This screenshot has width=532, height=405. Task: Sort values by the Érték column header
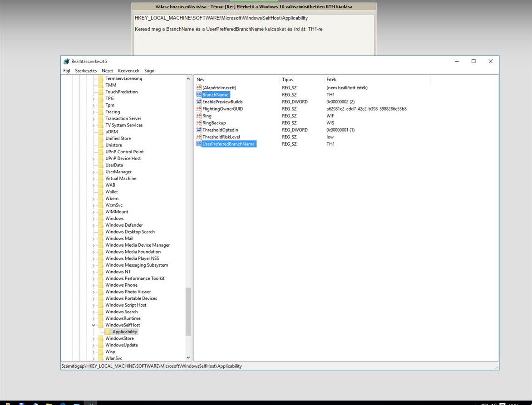point(377,79)
